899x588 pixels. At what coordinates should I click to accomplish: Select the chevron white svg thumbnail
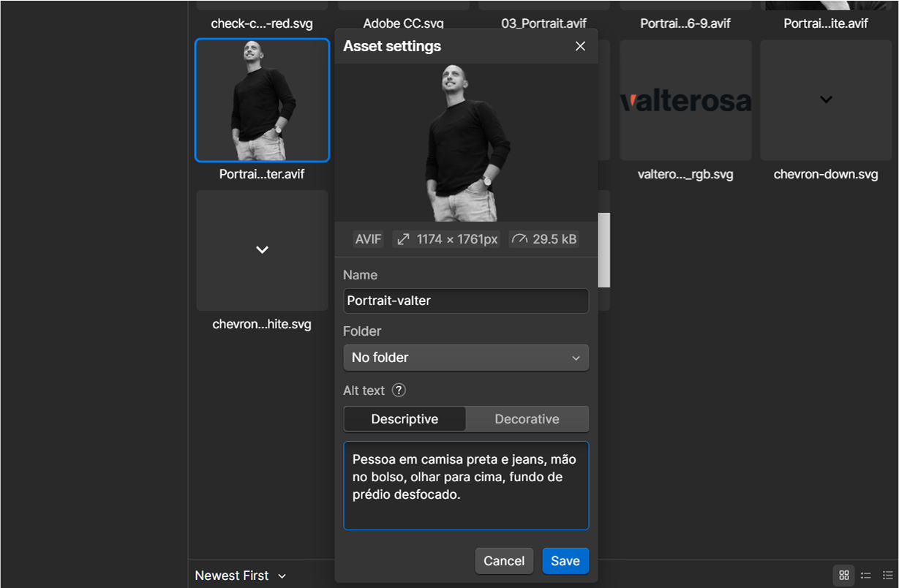[x=262, y=250]
